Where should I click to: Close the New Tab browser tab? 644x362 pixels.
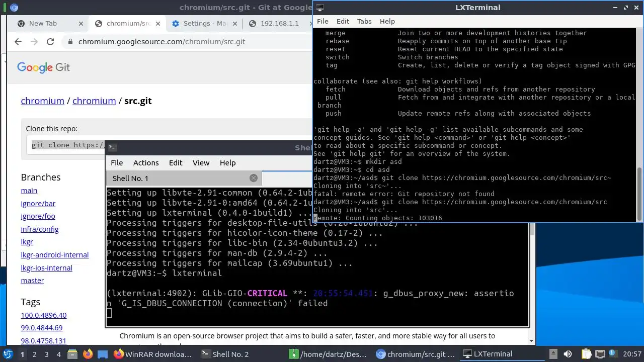[x=81, y=24]
